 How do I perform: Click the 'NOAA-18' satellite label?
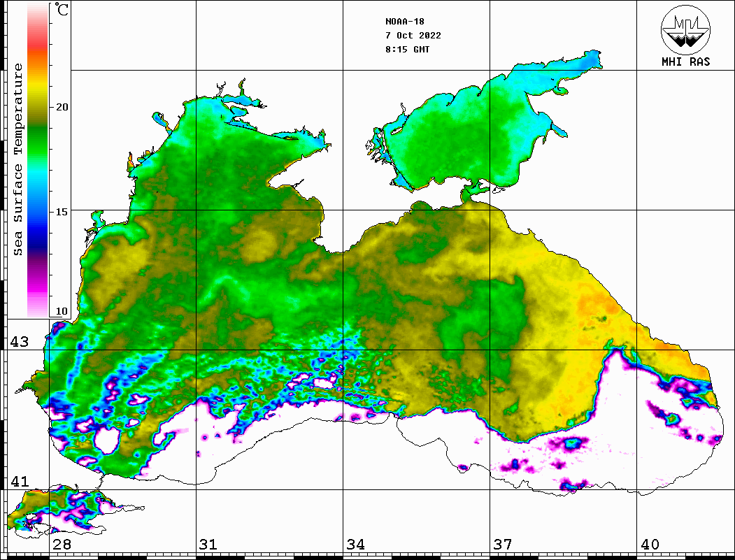tap(404, 22)
